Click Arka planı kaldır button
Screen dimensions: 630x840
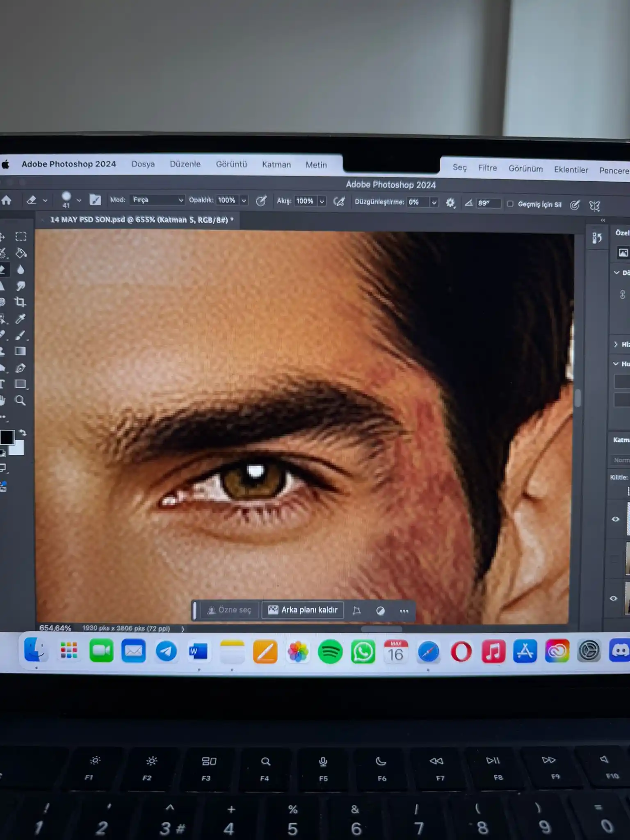coord(303,610)
